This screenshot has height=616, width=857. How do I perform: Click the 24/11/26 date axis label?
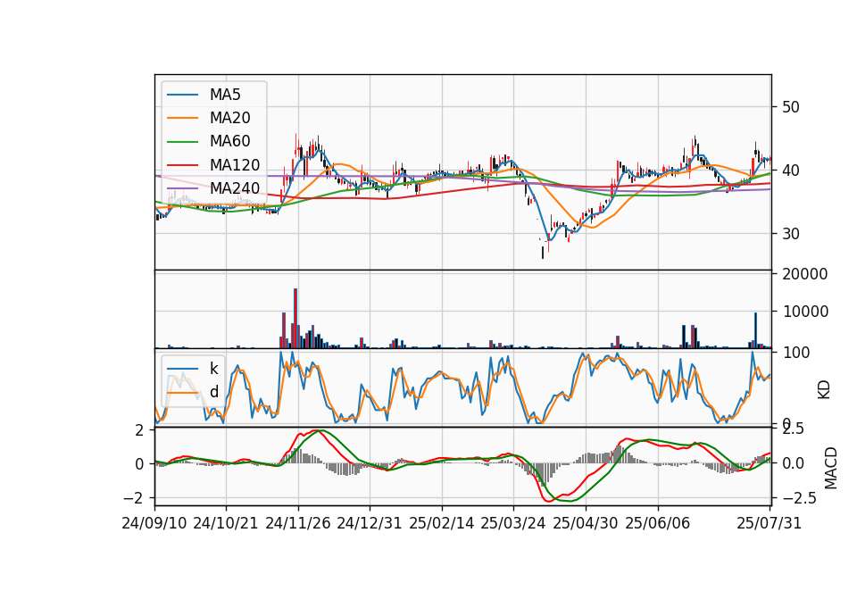coord(298,523)
